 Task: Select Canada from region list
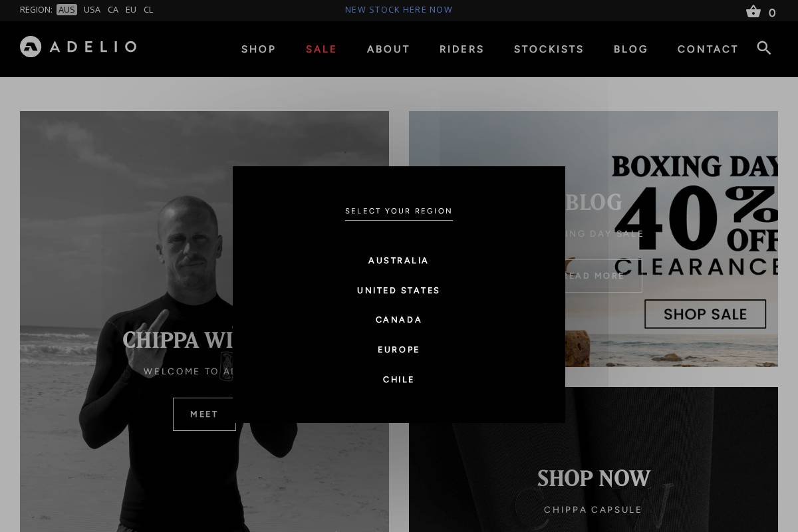pos(398,320)
